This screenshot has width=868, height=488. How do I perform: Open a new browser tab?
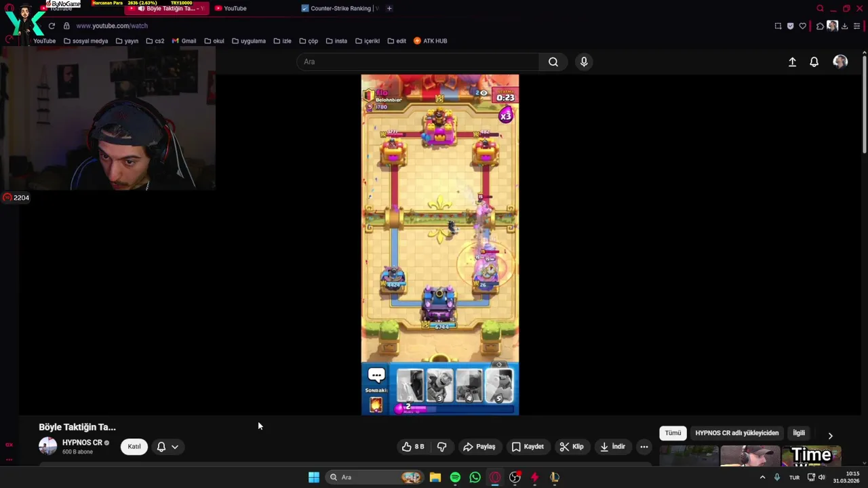(389, 8)
